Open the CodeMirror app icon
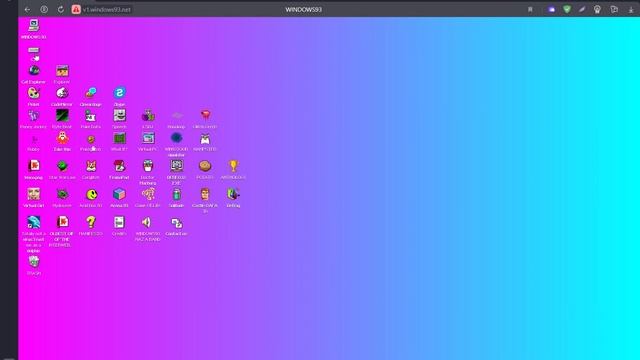The width and height of the screenshot is (640, 360). 62,93
